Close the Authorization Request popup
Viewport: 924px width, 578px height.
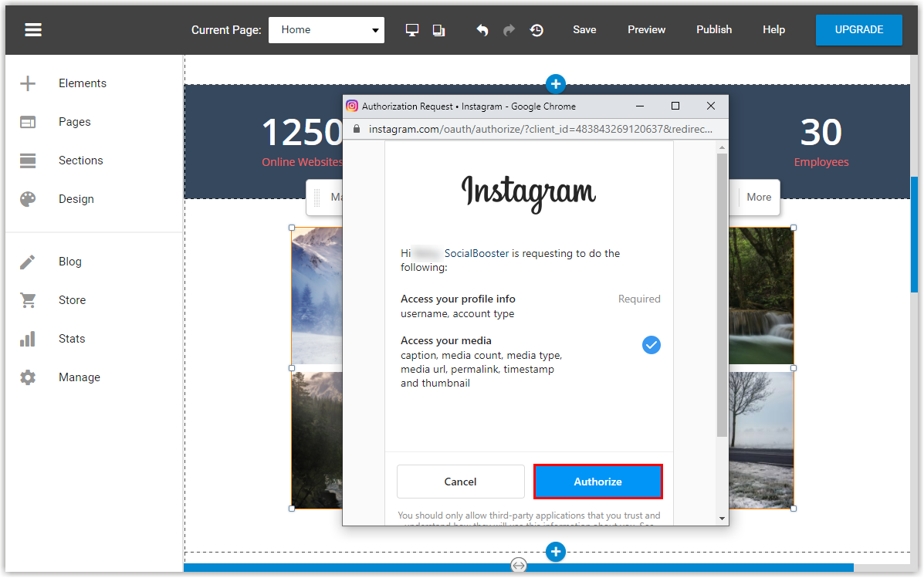point(711,106)
